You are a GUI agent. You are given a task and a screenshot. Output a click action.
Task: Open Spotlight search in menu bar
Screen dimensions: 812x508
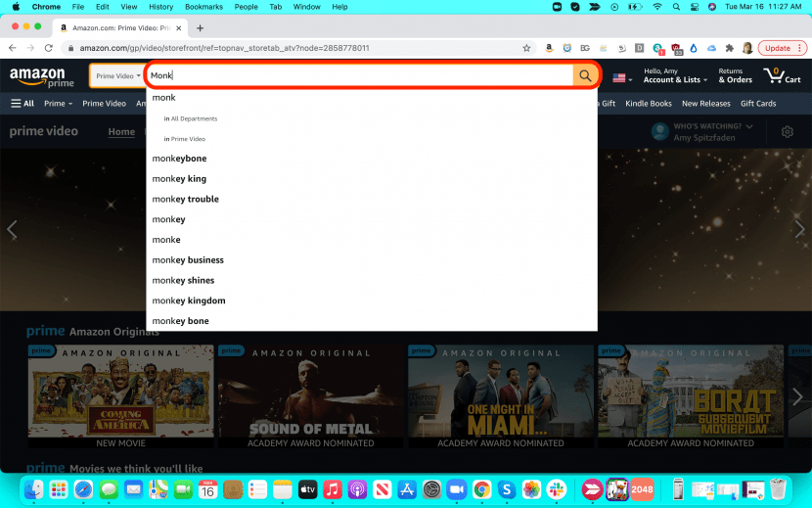click(x=676, y=7)
